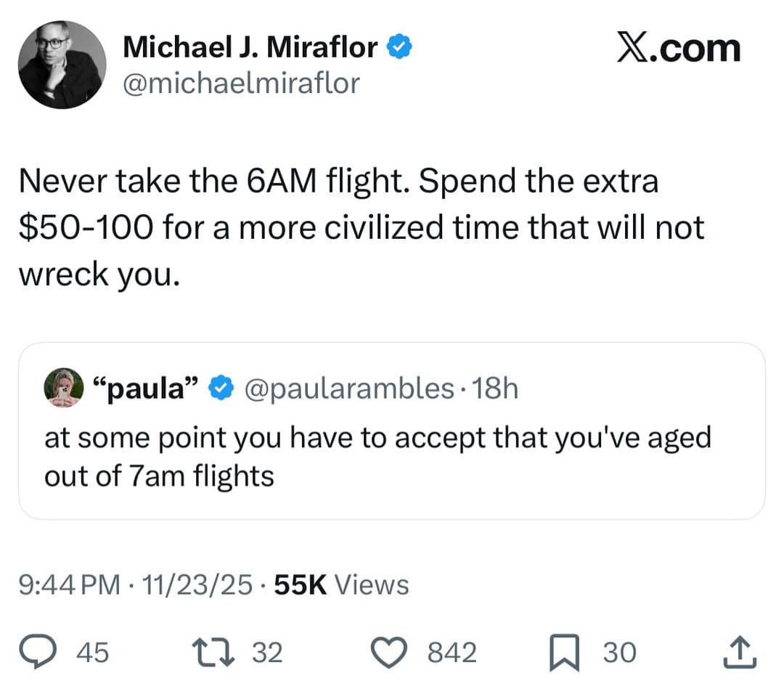Open Michael J. Miraflor's profile photo
Viewport: 784px width, 700px height.
click(62, 65)
